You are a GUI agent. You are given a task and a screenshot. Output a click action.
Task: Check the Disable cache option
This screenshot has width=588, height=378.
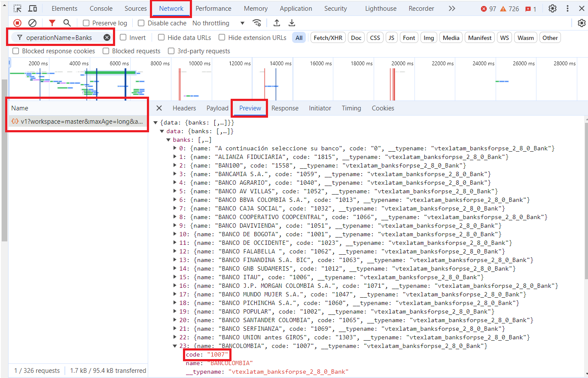pyautogui.click(x=141, y=23)
